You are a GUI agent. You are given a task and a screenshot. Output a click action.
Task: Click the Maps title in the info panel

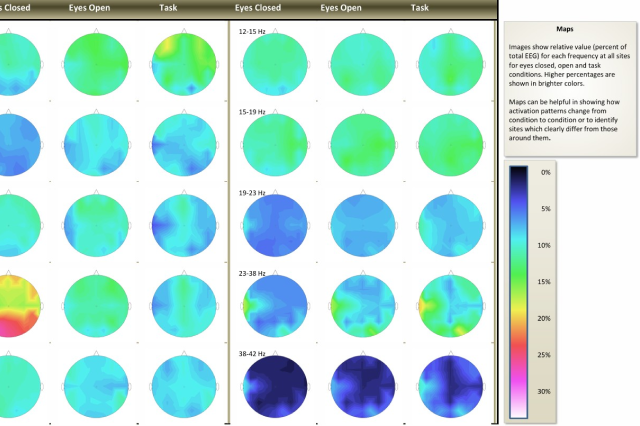click(571, 31)
